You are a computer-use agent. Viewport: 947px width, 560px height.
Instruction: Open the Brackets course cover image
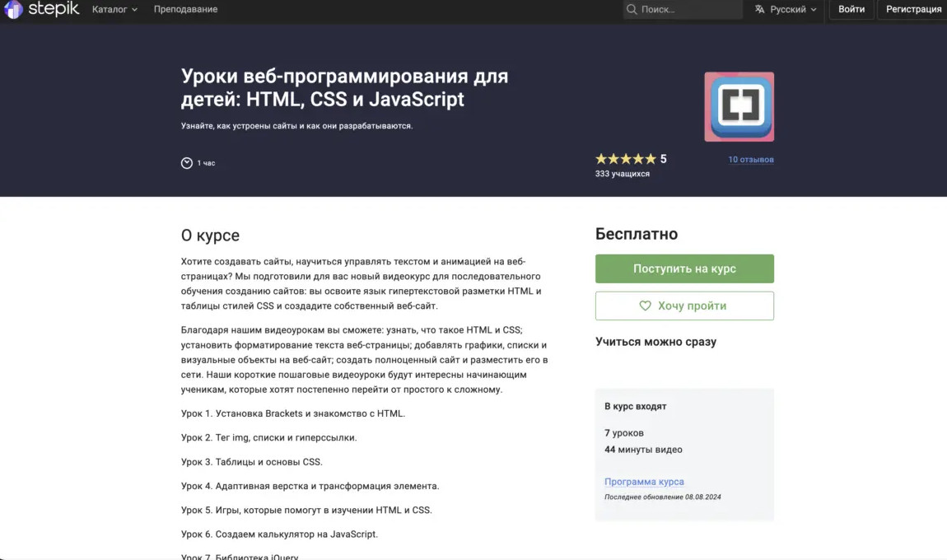pos(739,107)
